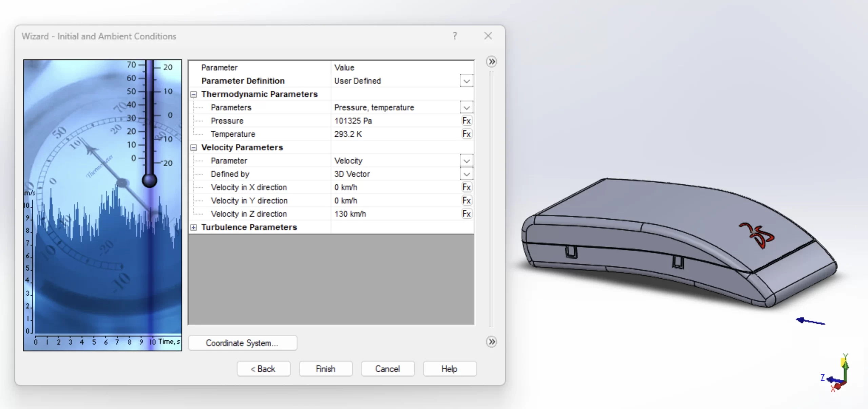Collapse the Thermodynamic Parameters group
The image size is (868, 409).
click(x=194, y=94)
